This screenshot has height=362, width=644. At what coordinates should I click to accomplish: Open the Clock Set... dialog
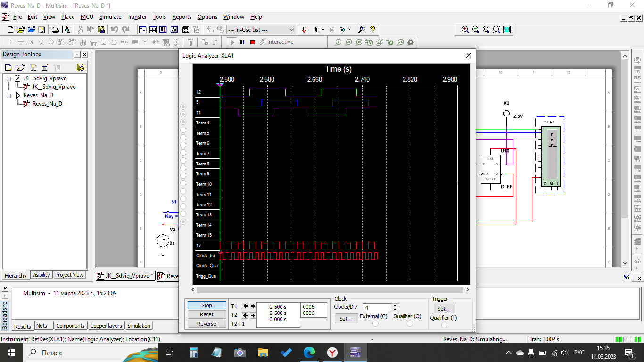[346, 319]
